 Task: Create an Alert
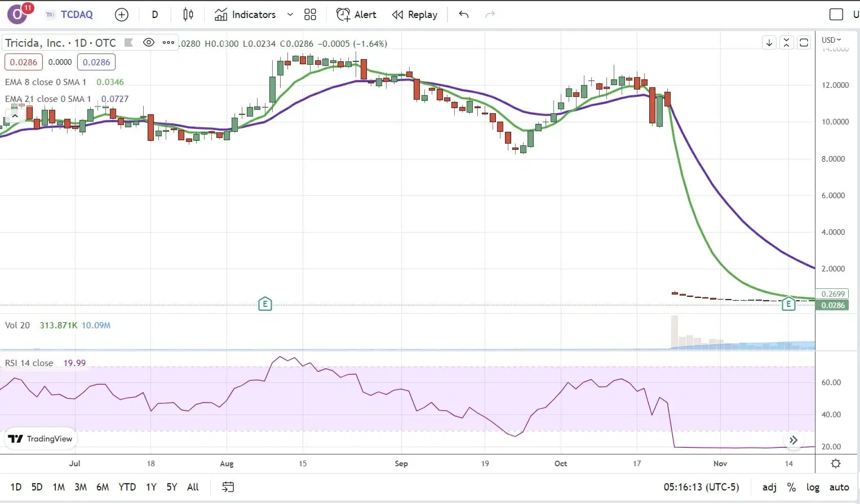coord(356,15)
